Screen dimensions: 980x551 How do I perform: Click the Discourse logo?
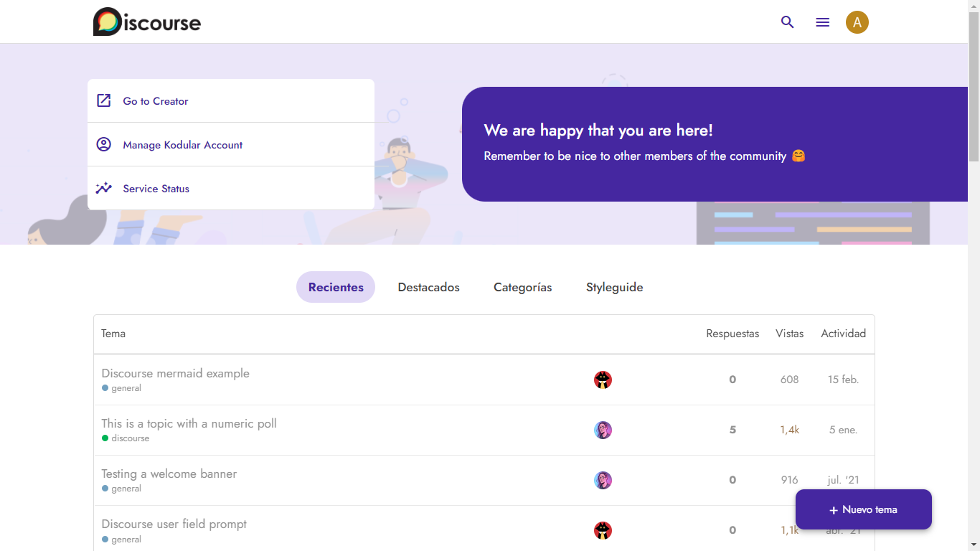147,22
